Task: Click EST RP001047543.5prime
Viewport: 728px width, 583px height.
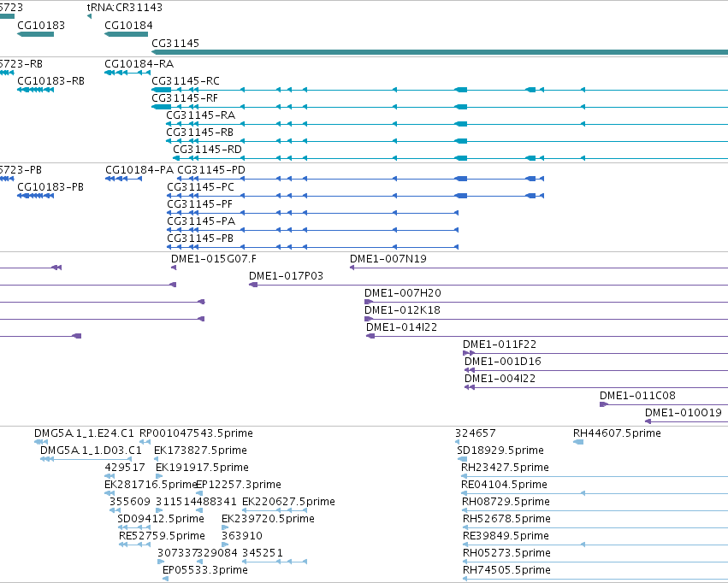Action: point(196,433)
